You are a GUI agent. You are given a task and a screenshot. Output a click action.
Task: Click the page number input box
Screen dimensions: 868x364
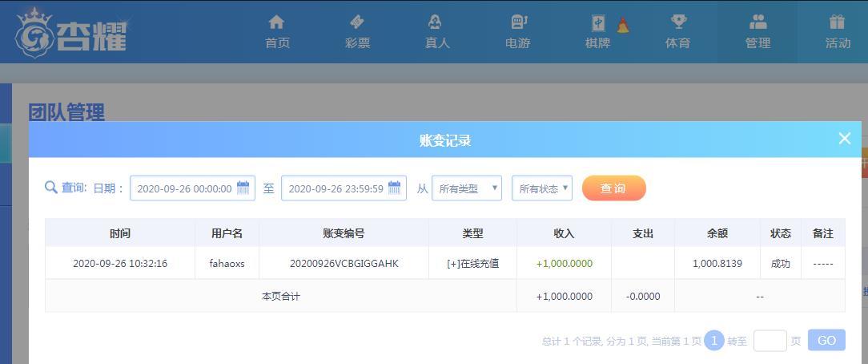coord(770,341)
